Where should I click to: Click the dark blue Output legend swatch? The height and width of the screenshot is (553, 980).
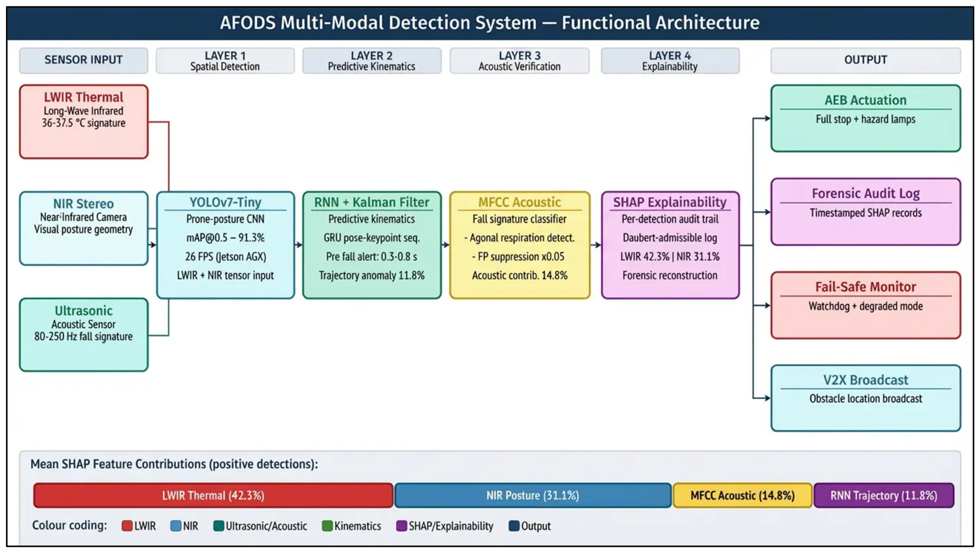(514, 526)
